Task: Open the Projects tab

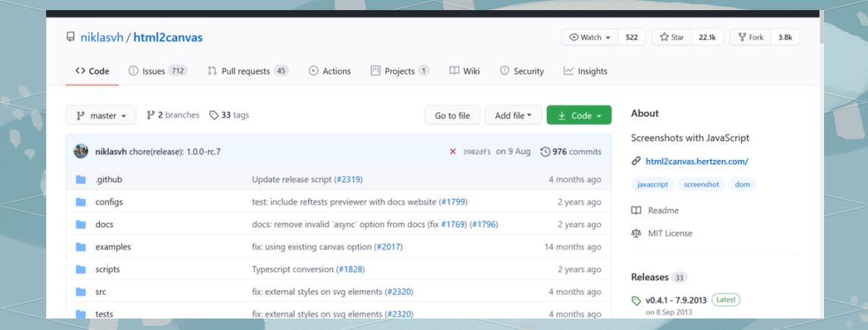Action: point(400,71)
